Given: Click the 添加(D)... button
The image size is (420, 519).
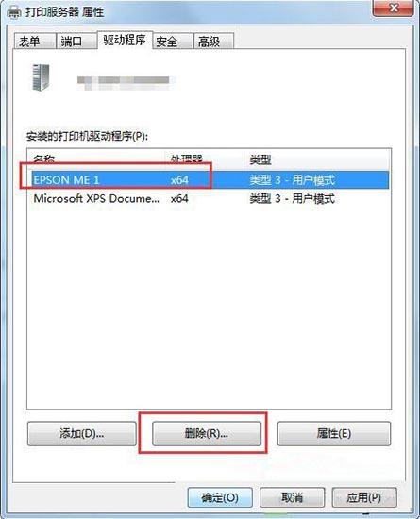Looking at the screenshot, I should [82, 433].
